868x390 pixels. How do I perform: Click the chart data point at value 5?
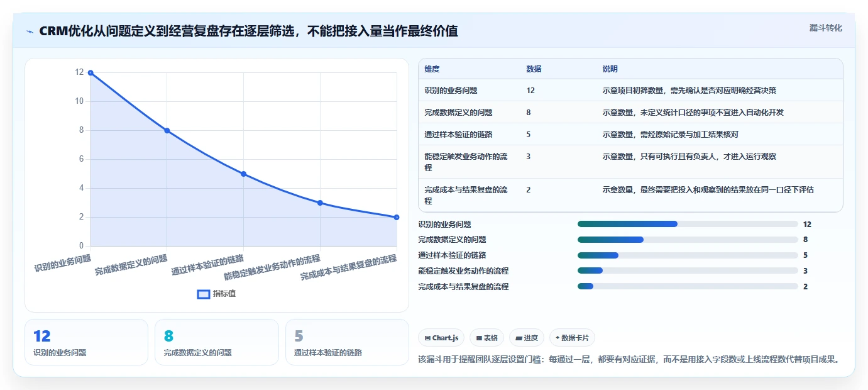(x=243, y=174)
